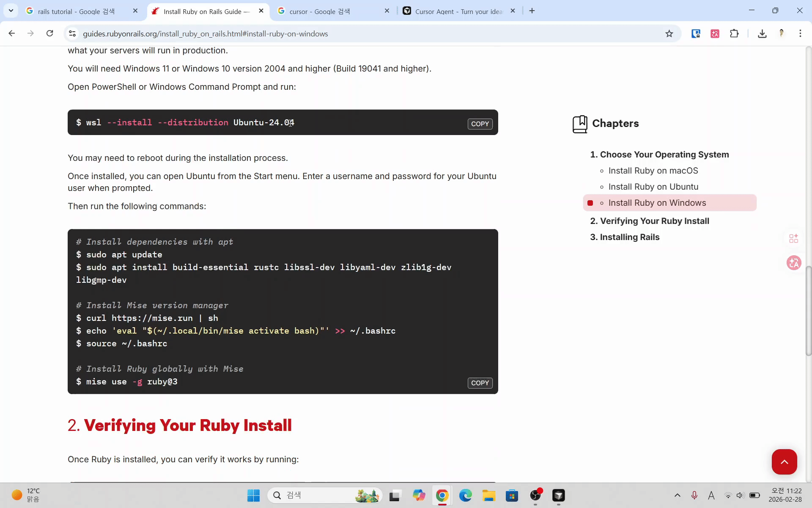Click the battery tray icon
Viewport: 812px width, 508px height.
(x=754, y=495)
